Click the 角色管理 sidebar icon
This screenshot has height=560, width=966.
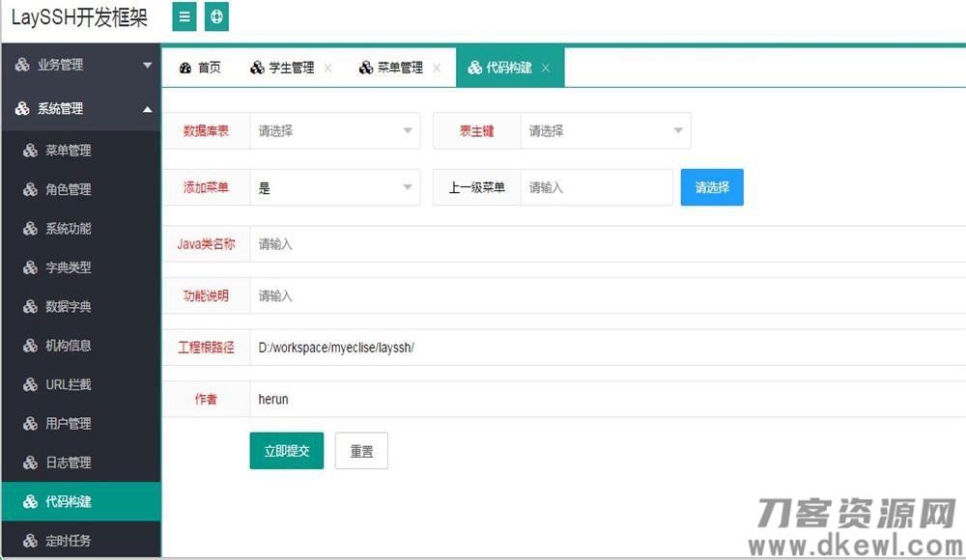(x=30, y=190)
